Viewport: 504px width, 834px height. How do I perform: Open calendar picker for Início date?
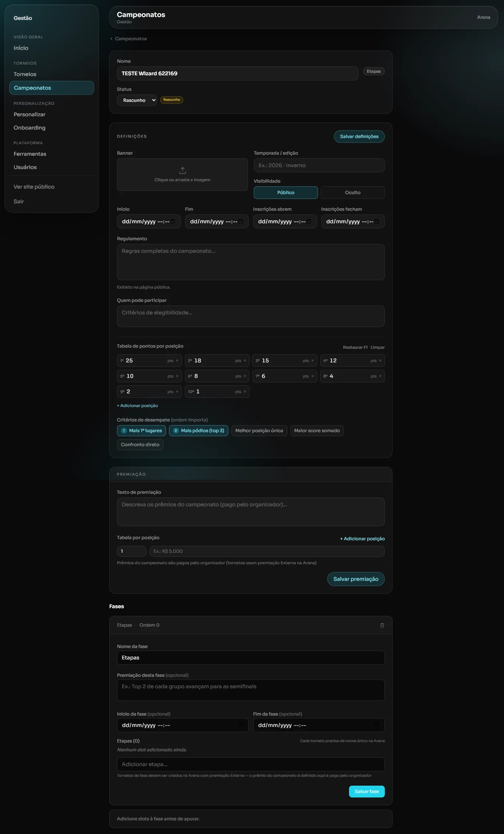pos(173,221)
